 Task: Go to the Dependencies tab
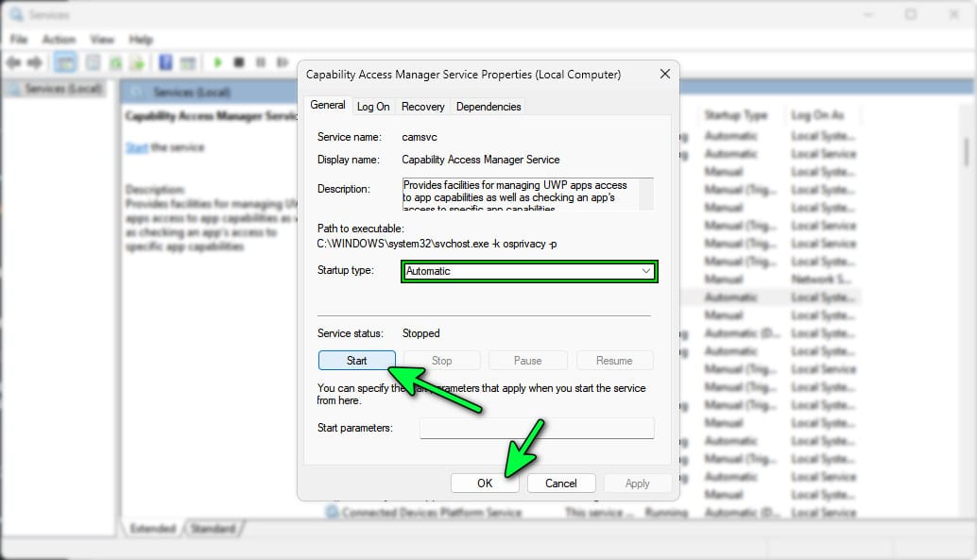488,107
